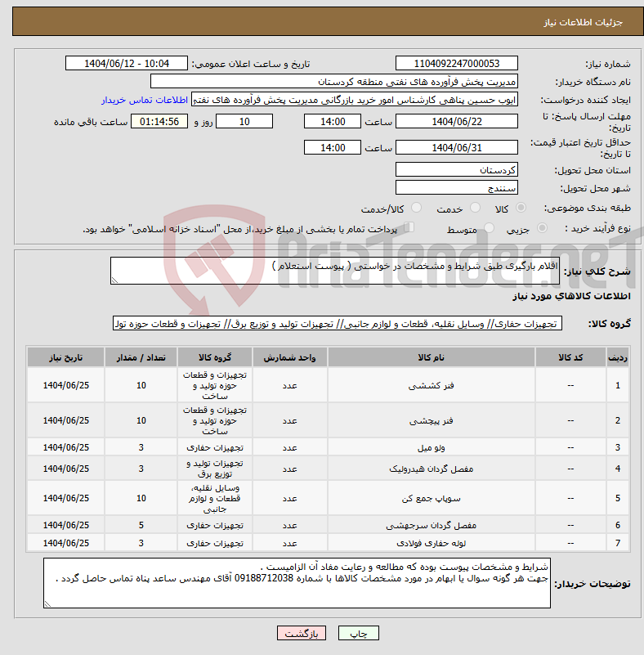644x655 pixels.
Task: Choose the متوسط purchase type radio
Action: pyautogui.click(x=489, y=227)
